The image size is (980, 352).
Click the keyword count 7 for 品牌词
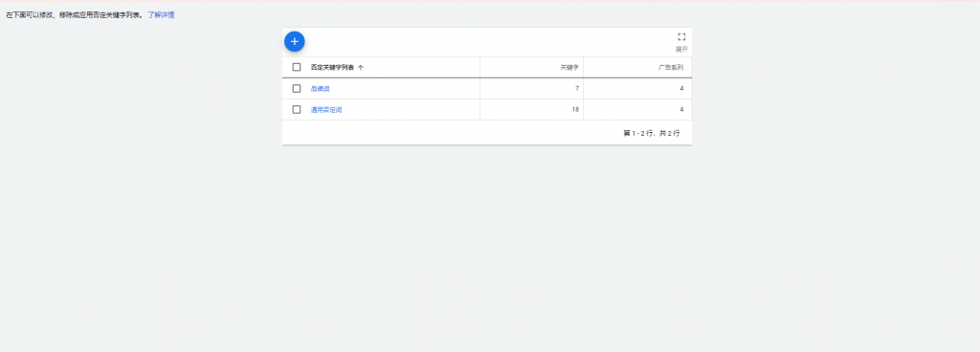coord(577,89)
